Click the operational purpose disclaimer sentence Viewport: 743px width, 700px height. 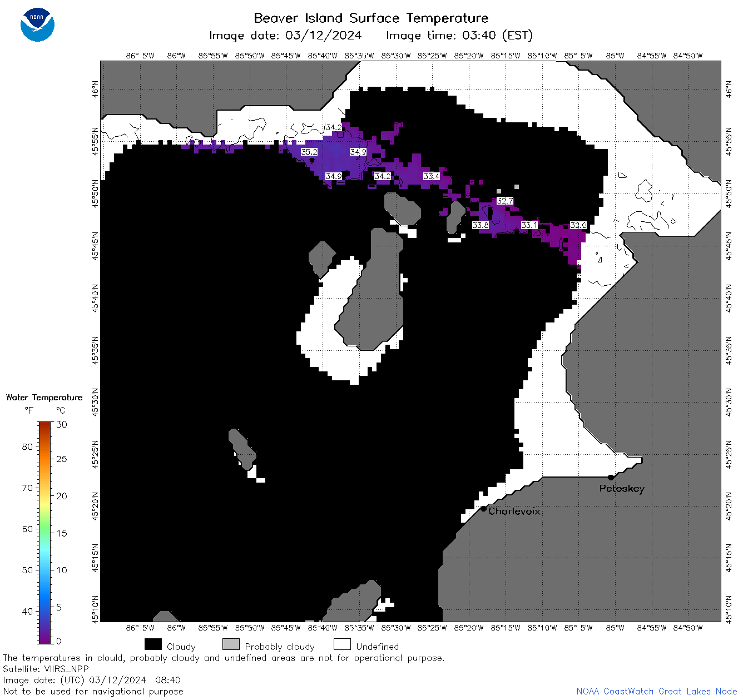click(224, 658)
